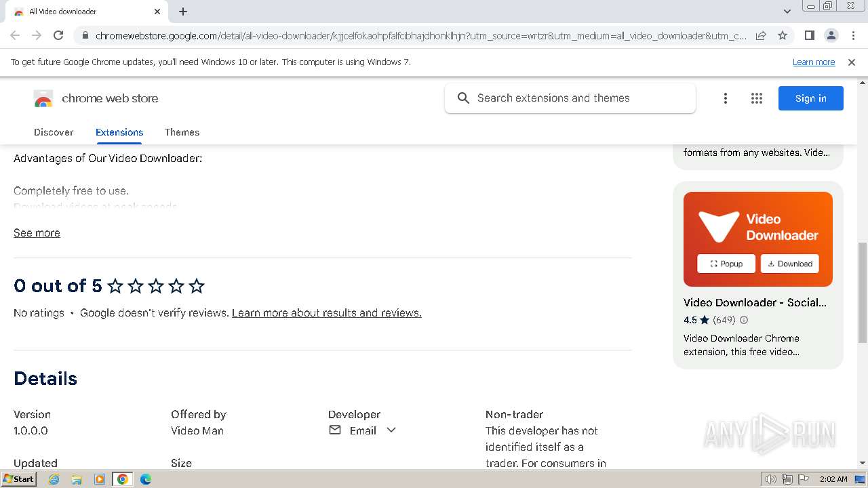Click the share page icon in address bar
This screenshot has width=868, height=488.
click(761, 35)
